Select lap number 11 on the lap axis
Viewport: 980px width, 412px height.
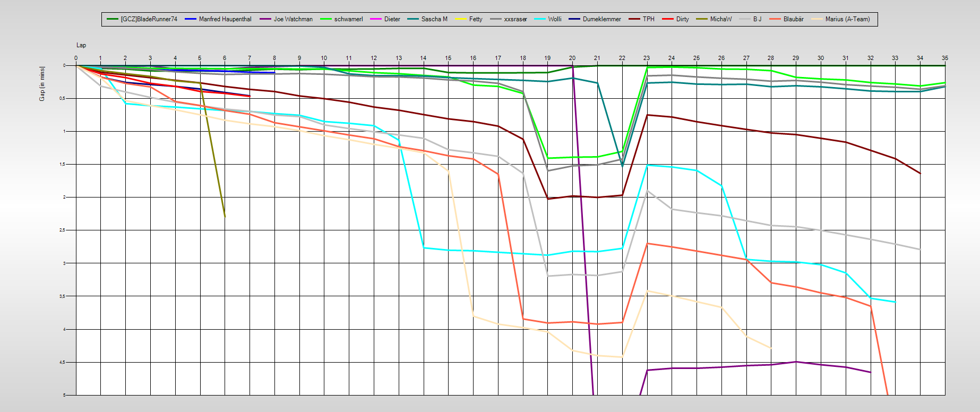pyautogui.click(x=349, y=58)
